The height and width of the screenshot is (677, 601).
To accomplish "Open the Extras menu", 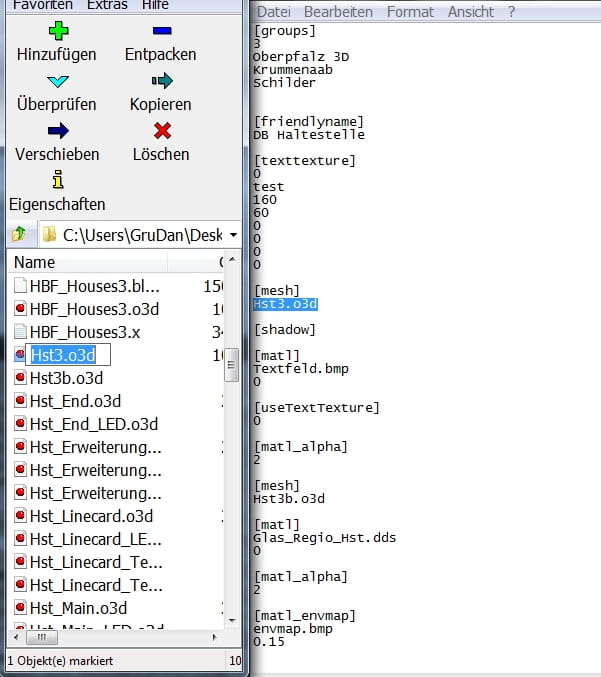I will (x=107, y=5).
